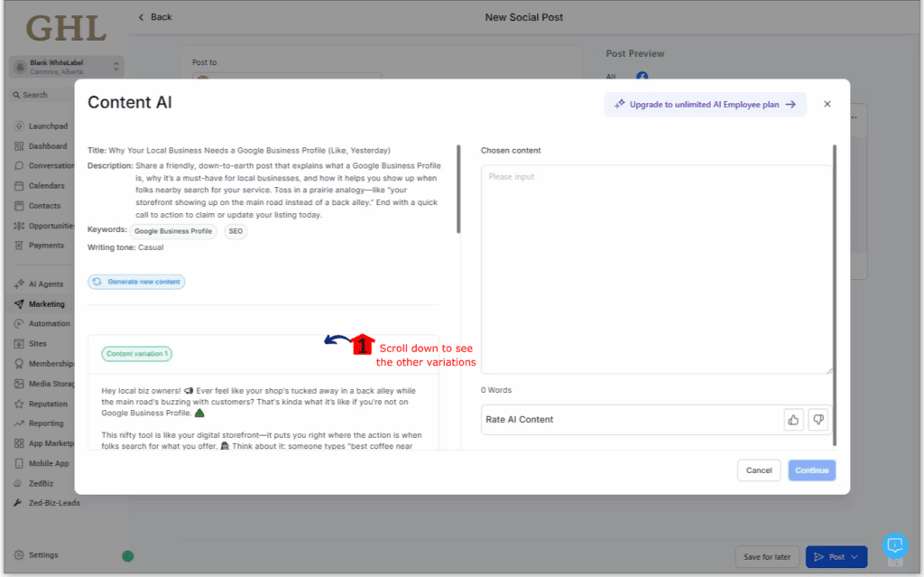
Task: Click the Opportunities icon in sidebar
Action: coord(19,226)
